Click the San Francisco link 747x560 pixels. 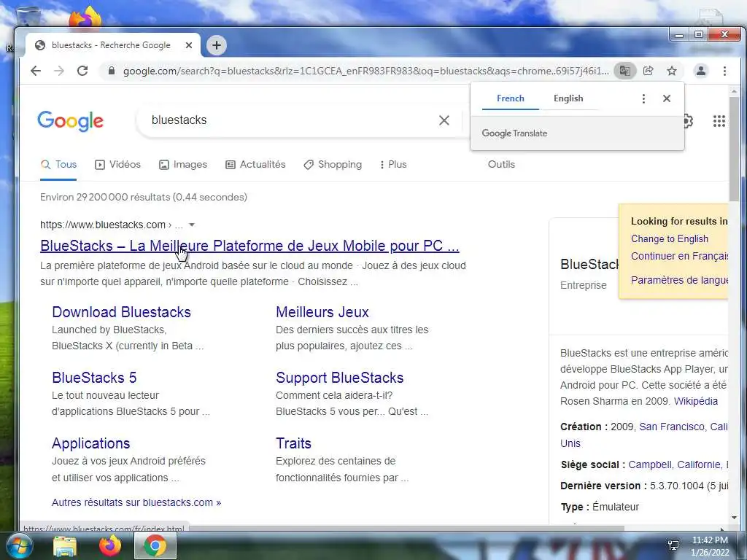coord(672,427)
